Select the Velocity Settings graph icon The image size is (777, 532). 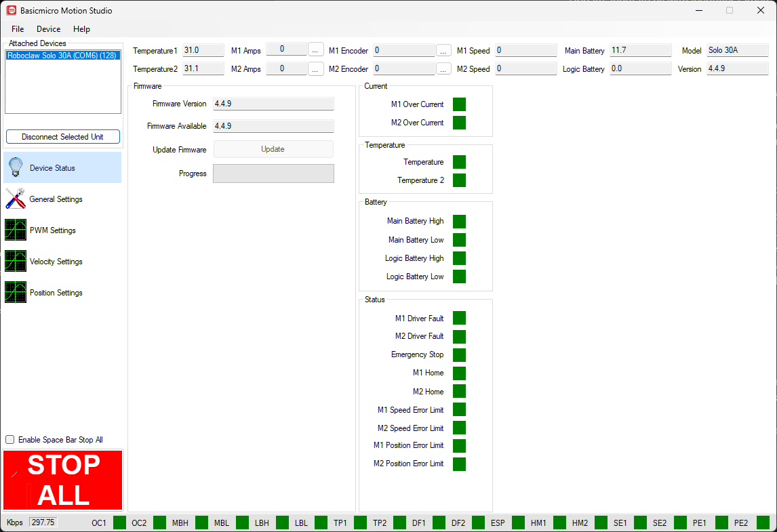16,261
